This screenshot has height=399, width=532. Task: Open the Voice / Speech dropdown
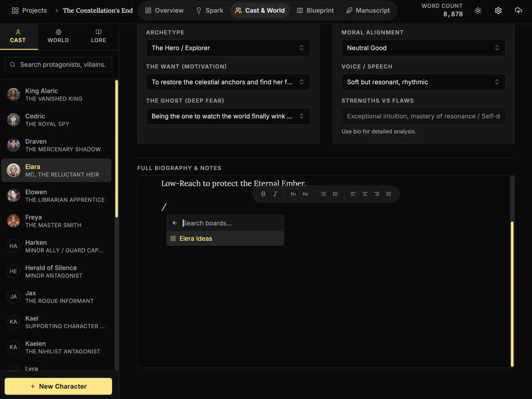423,82
